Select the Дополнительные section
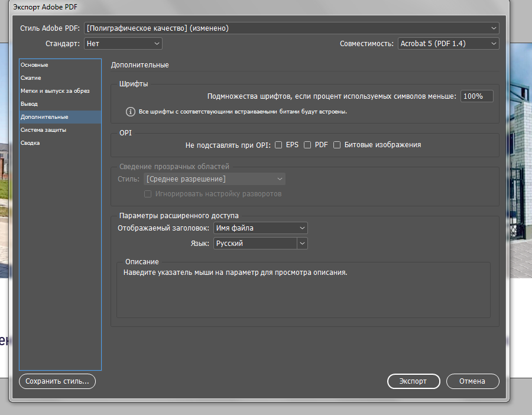 [60, 116]
